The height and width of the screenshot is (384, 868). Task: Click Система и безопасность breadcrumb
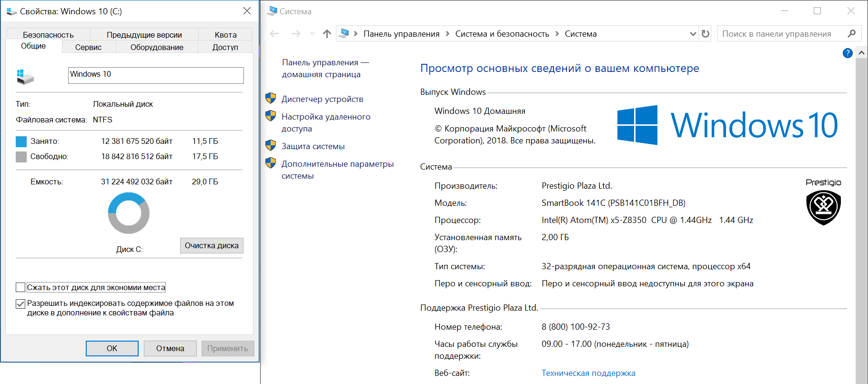click(502, 34)
